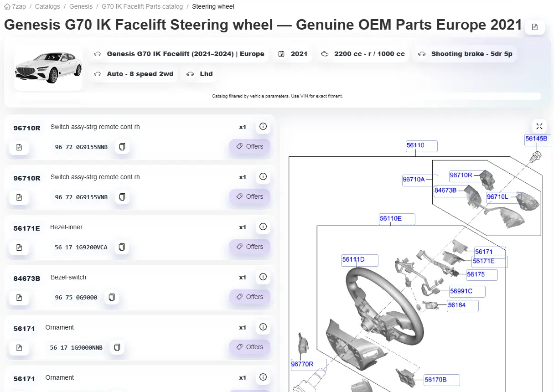Show info for Bezel-switch 84673B

[x=263, y=277]
